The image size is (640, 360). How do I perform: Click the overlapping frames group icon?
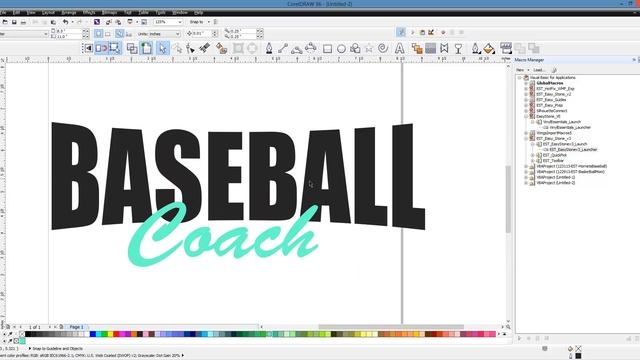pos(132,49)
